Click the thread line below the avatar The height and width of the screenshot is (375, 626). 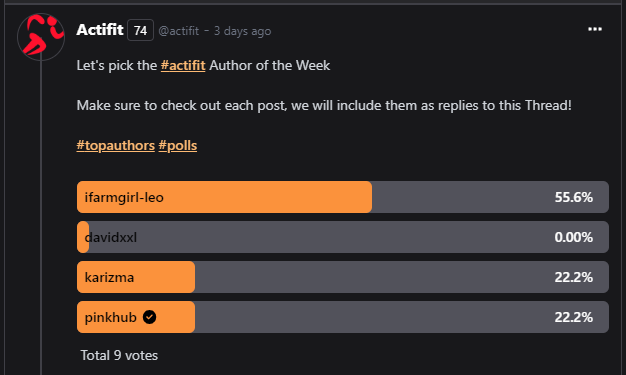(x=41, y=218)
